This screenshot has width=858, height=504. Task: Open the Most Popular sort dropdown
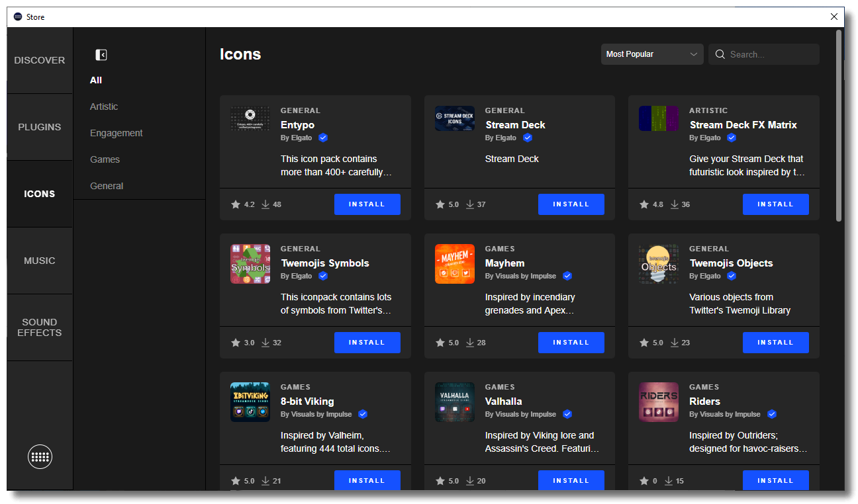click(x=652, y=54)
